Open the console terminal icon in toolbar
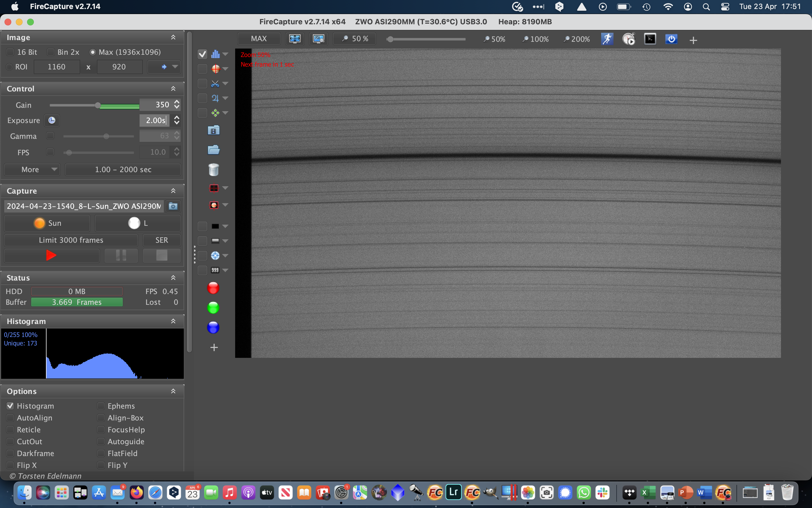This screenshot has height=508, width=812. click(x=650, y=39)
